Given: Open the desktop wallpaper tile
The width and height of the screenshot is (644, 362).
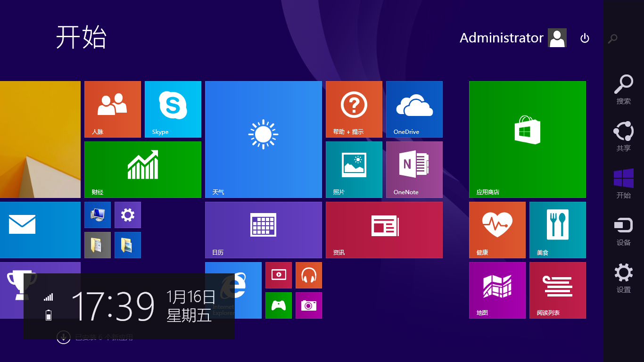Looking at the screenshot, I should tap(40, 140).
